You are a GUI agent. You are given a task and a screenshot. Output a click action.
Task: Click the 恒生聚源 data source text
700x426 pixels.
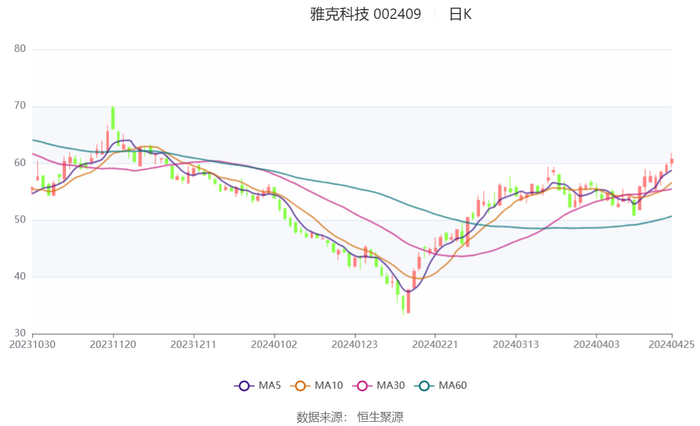pos(381,416)
